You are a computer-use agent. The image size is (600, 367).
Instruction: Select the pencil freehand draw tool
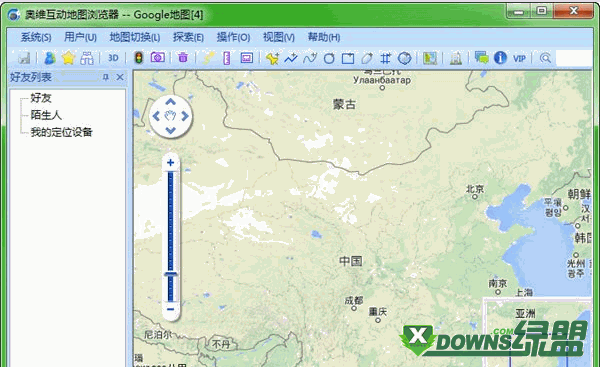[x=367, y=59]
